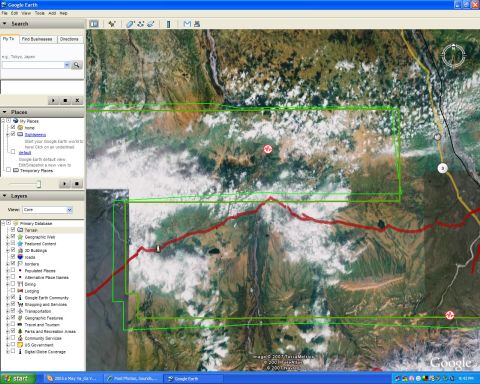Collapse the My Places tree node
The image size is (480, 384).
pos(3,121)
